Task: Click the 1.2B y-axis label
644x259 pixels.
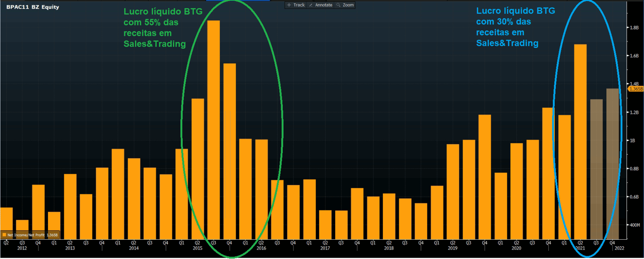Action: pos(634,113)
